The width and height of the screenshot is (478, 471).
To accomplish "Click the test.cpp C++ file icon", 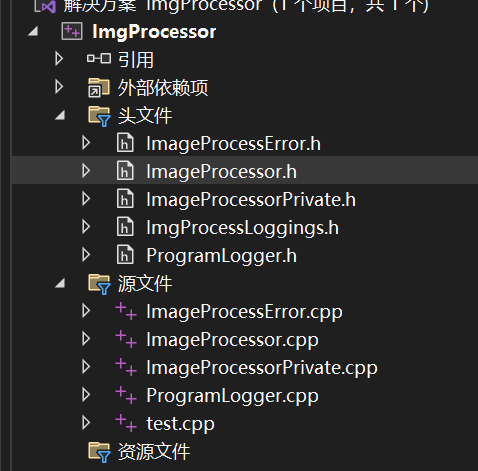I will click(x=126, y=423).
